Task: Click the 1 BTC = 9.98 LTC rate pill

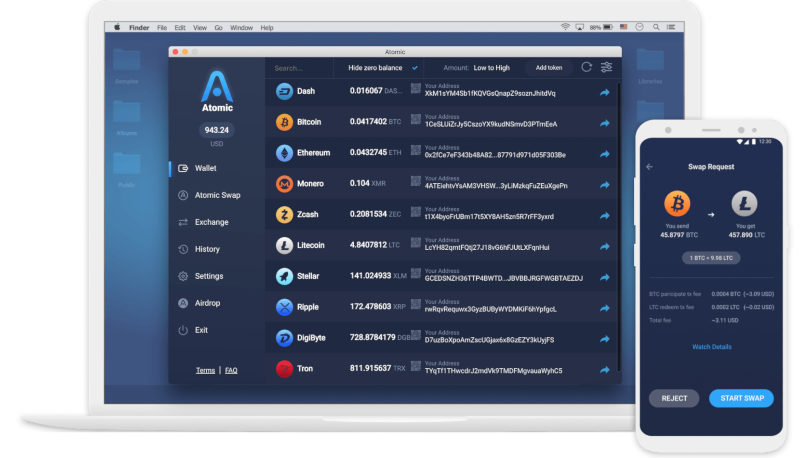Action: tap(711, 258)
